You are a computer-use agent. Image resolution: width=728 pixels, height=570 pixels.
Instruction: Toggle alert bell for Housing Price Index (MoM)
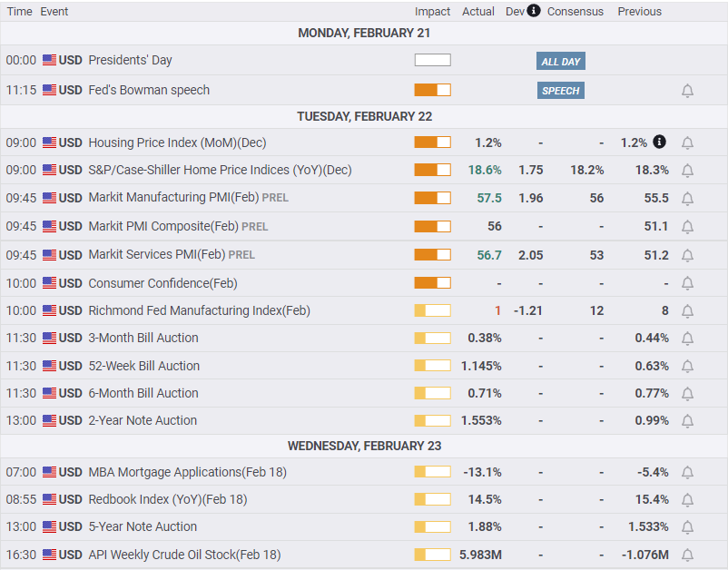(687, 143)
